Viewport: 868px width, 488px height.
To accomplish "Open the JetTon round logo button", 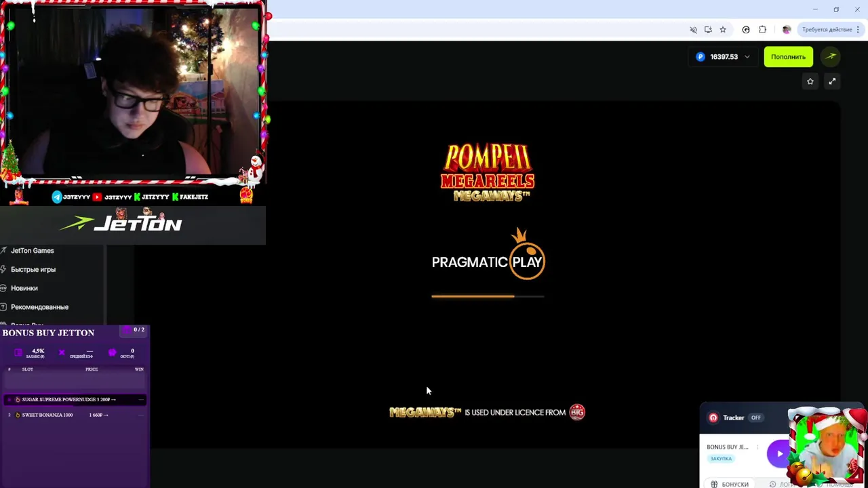I will pos(831,57).
